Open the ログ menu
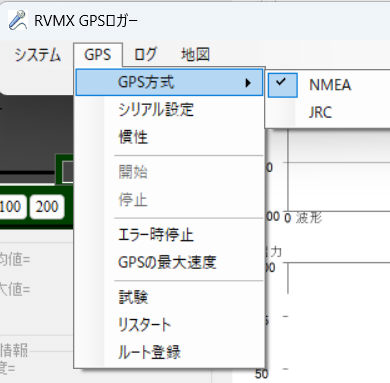This screenshot has height=383, width=390. click(x=145, y=55)
